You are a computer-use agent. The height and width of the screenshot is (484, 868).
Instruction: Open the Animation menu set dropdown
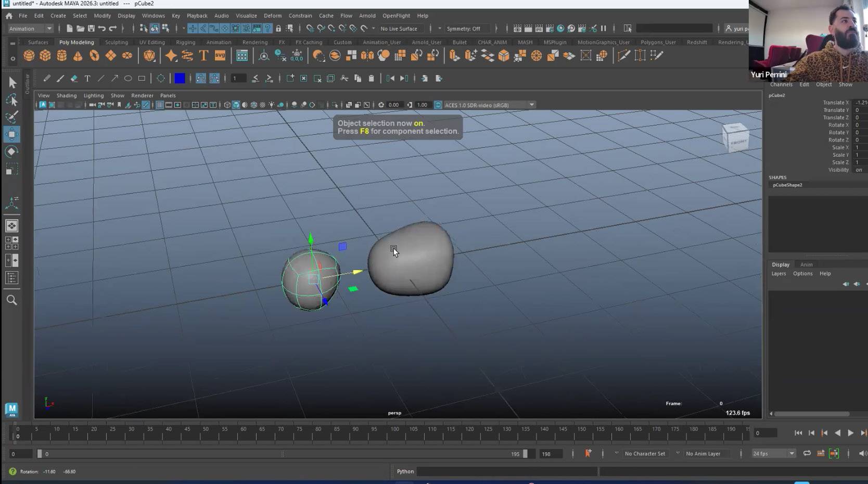31,29
